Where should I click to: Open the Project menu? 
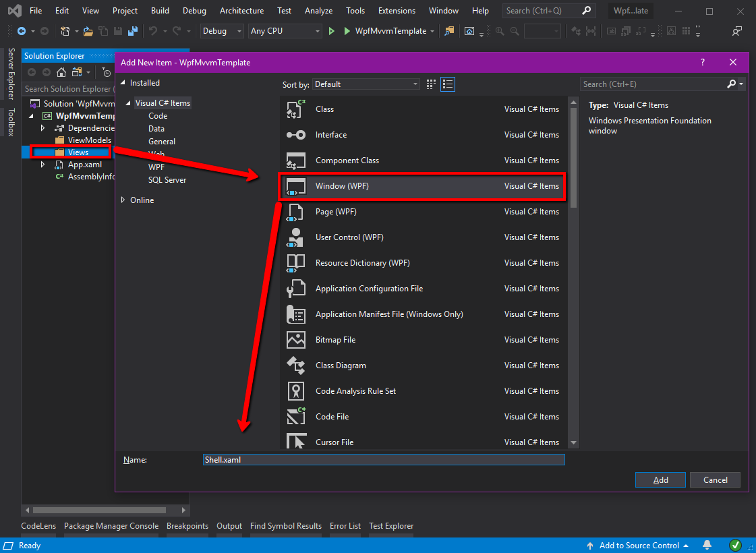click(x=125, y=11)
